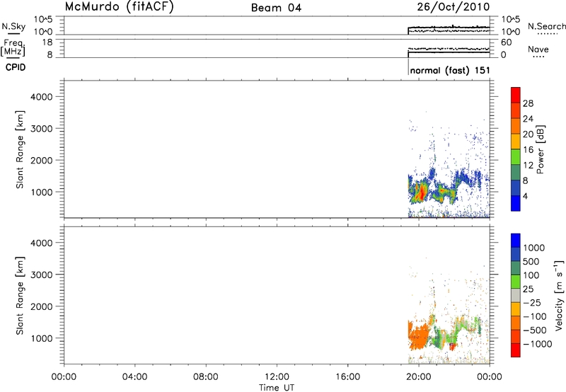
Task: Click the 'Time UT' x-axis label
Action: click(277, 388)
